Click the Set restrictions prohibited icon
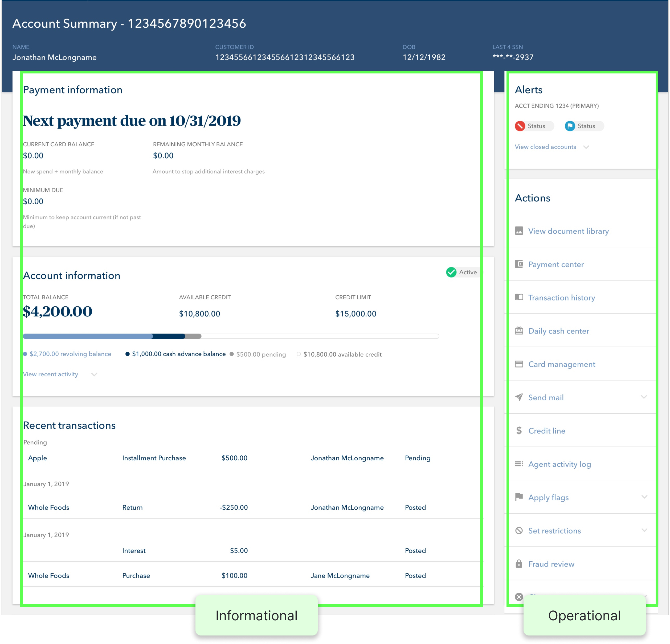The height and width of the screenshot is (644, 670). (519, 531)
